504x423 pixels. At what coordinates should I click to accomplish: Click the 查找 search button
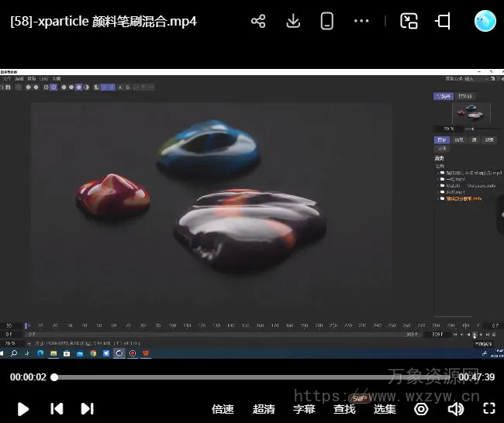[344, 409]
